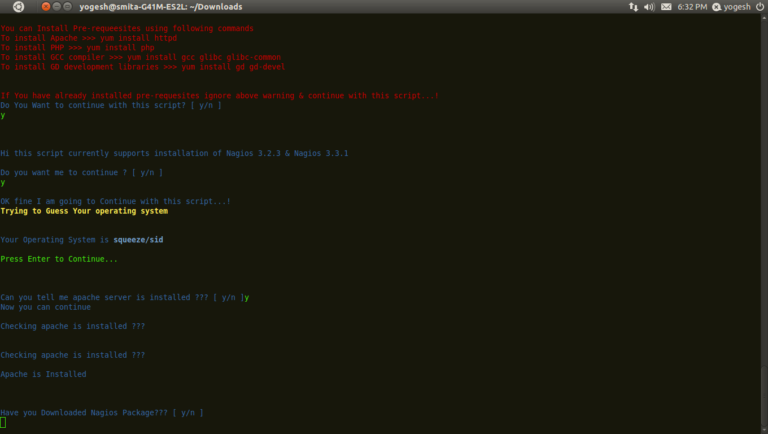768x434 pixels.
Task: Click 'Press Enter to Continue...' text
Action: tap(59, 259)
